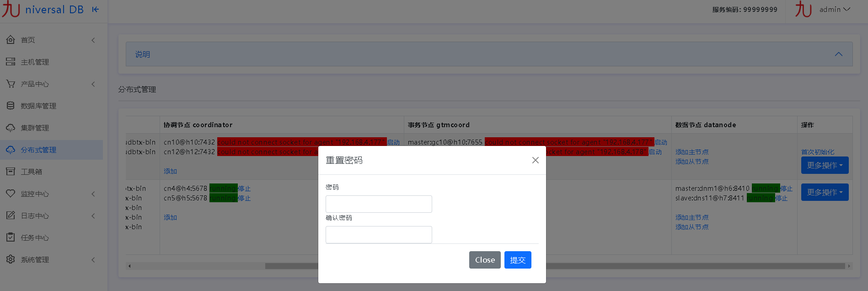Open the first 更多操作 dropdown button
The height and width of the screenshot is (291, 868).
tap(825, 165)
